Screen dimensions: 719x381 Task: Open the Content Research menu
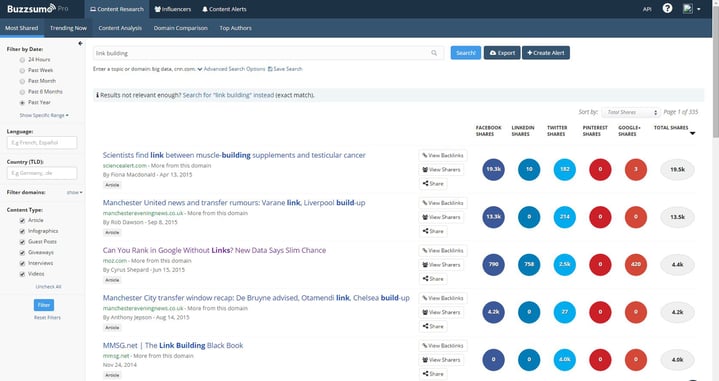(x=117, y=9)
